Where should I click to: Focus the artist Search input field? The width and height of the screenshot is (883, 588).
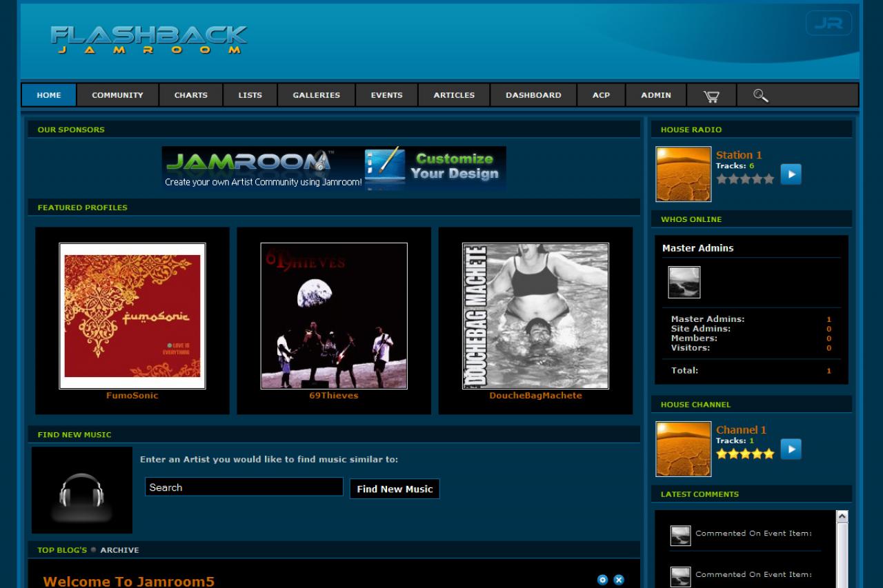[x=244, y=487]
